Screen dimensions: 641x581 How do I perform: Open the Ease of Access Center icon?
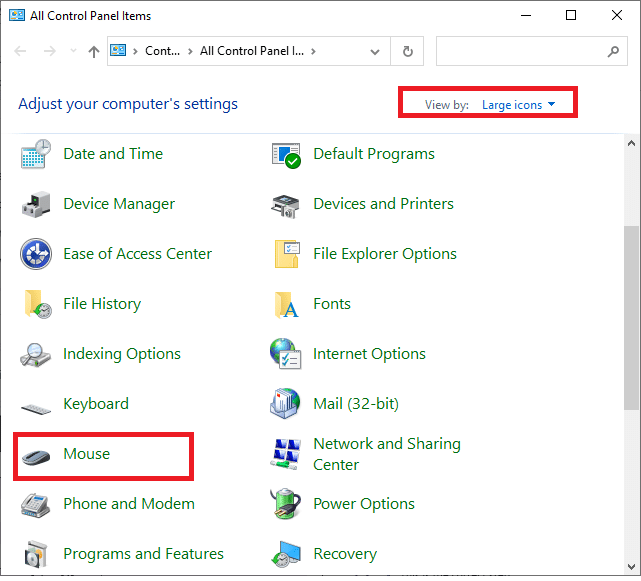coord(36,255)
